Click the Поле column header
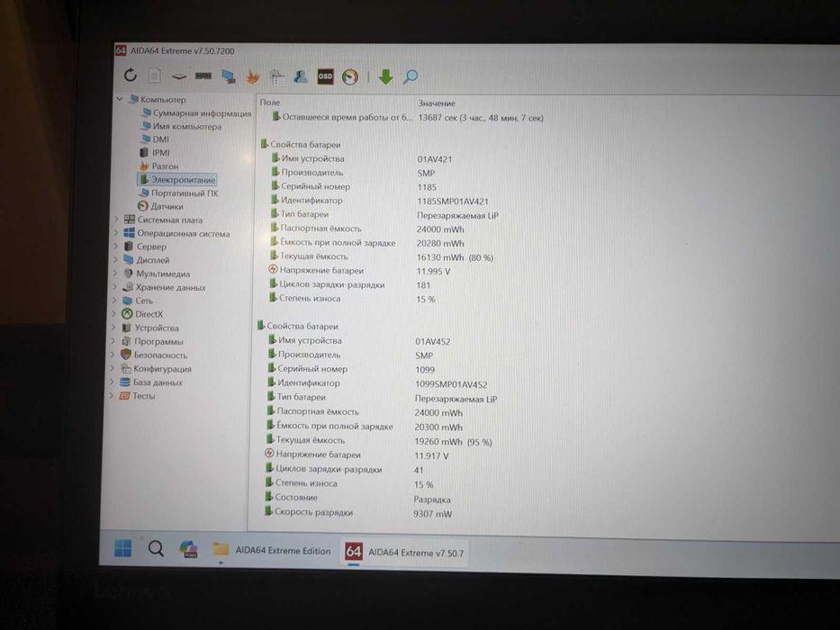This screenshot has height=630, width=840. tap(270, 103)
